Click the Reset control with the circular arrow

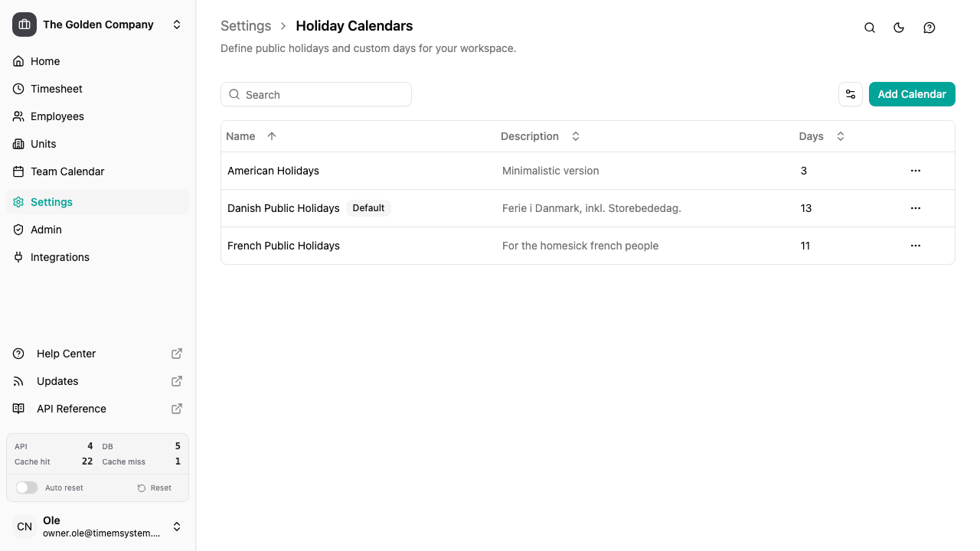(155, 487)
